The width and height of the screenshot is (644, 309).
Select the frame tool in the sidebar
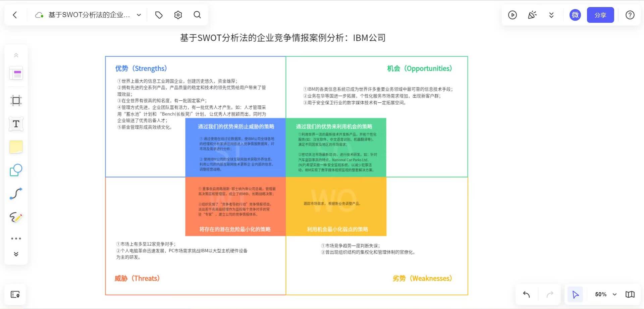click(x=16, y=100)
